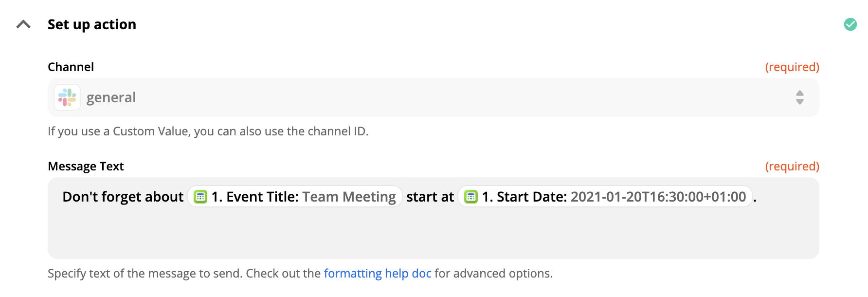Click the Message Text required indicator
The image size is (868, 297).
pos(792,167)
